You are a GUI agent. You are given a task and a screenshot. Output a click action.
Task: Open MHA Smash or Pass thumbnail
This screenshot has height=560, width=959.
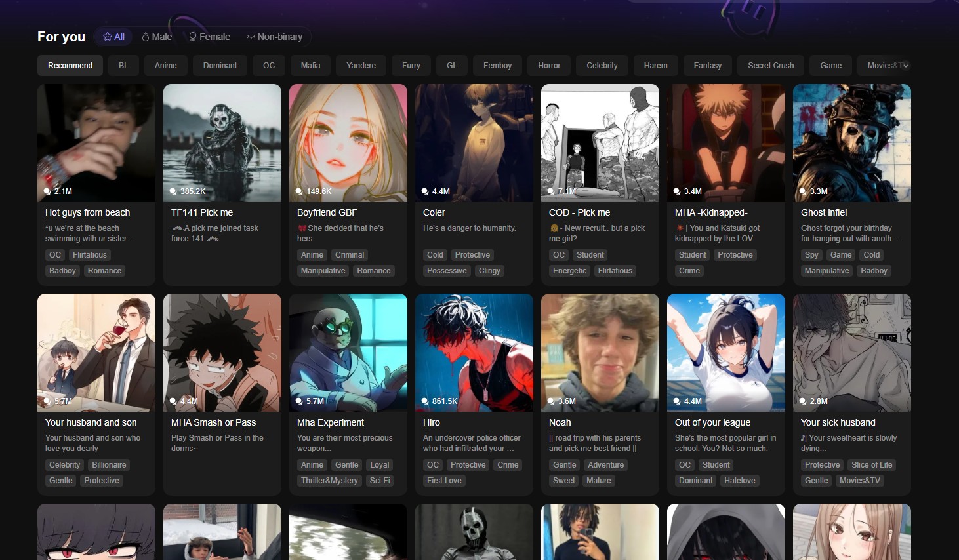(x=222, y=353)
